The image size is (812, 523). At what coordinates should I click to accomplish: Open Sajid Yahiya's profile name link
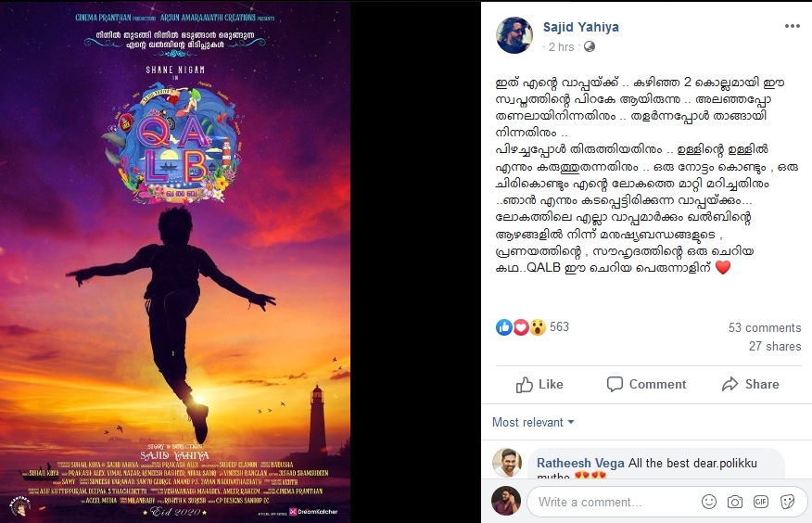pyautogui.click(x=580, y=27)
